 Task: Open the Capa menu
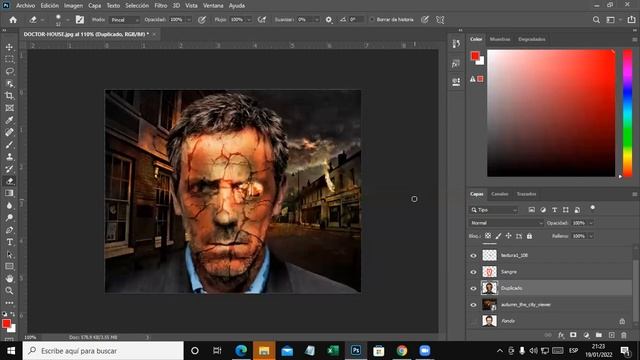point(95,6)
